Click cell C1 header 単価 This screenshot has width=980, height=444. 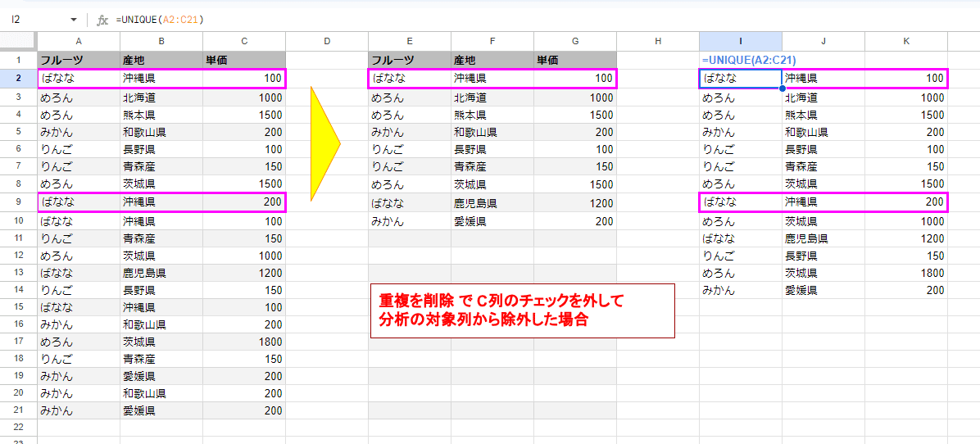(x=244, y=60)
